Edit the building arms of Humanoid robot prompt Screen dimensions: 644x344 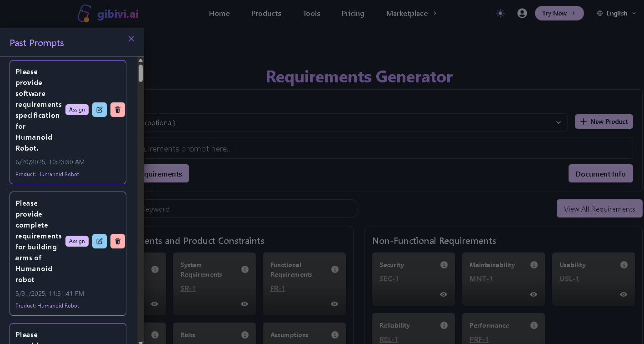(x=100, y=241)
